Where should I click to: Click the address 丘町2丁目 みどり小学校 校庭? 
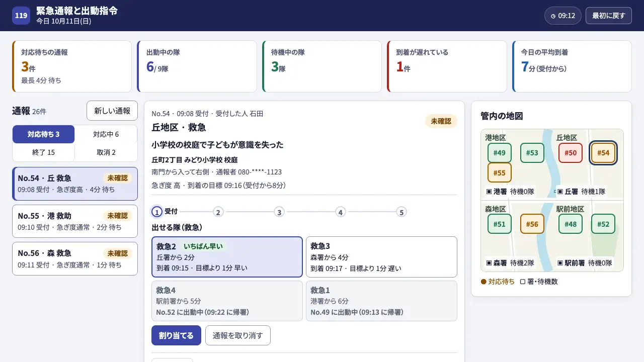[x=195, y=160]
